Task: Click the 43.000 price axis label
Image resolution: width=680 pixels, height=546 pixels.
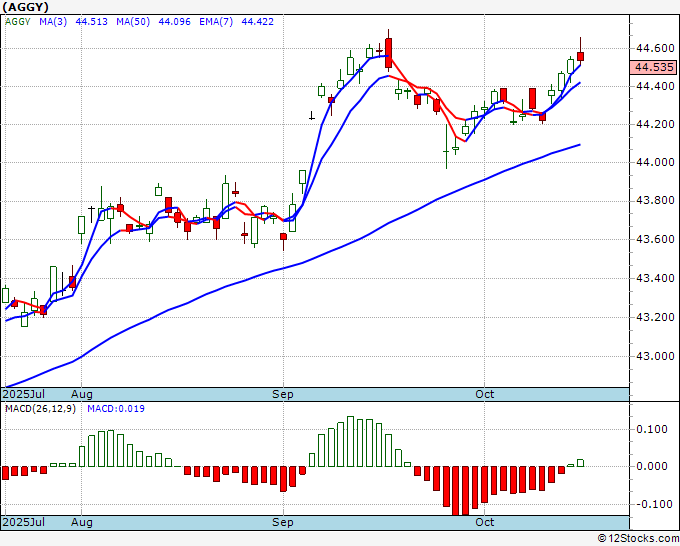Action: (x=655, y=356)
